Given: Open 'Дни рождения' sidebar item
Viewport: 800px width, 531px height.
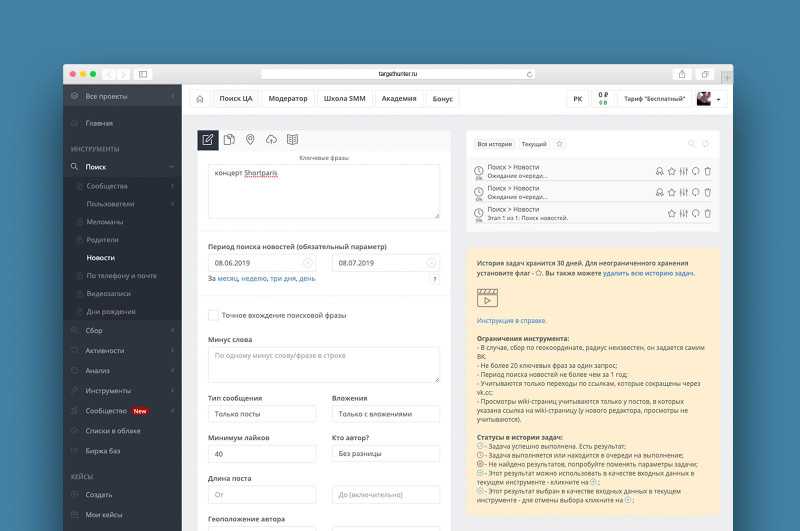Looking at the screenshot, I should point(111,311).
